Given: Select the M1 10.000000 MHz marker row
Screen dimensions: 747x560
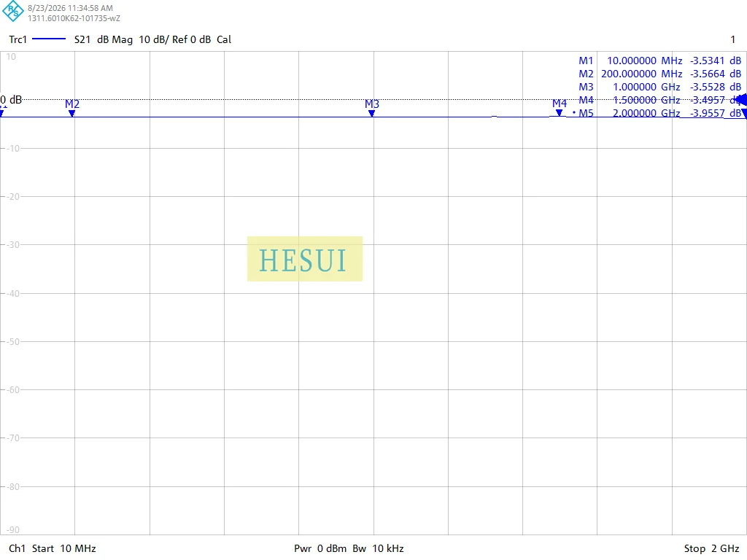Looking at the screenshot, I should [x=659, y=61].
